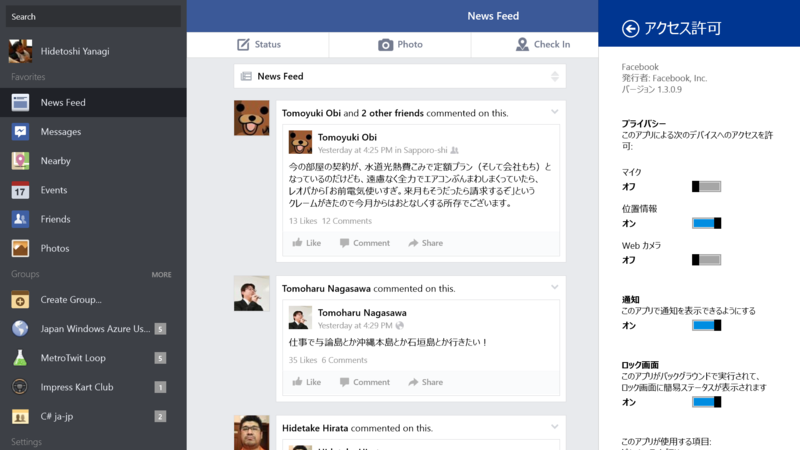
Task: Open Hidetake Hirata avatar
Action: [252, 432]
